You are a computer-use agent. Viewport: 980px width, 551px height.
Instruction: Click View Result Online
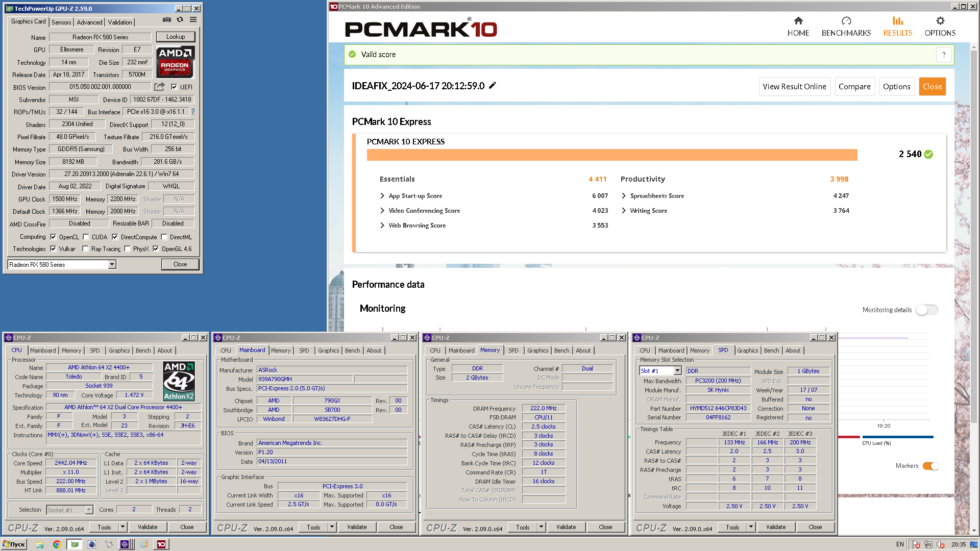[794, 87]
